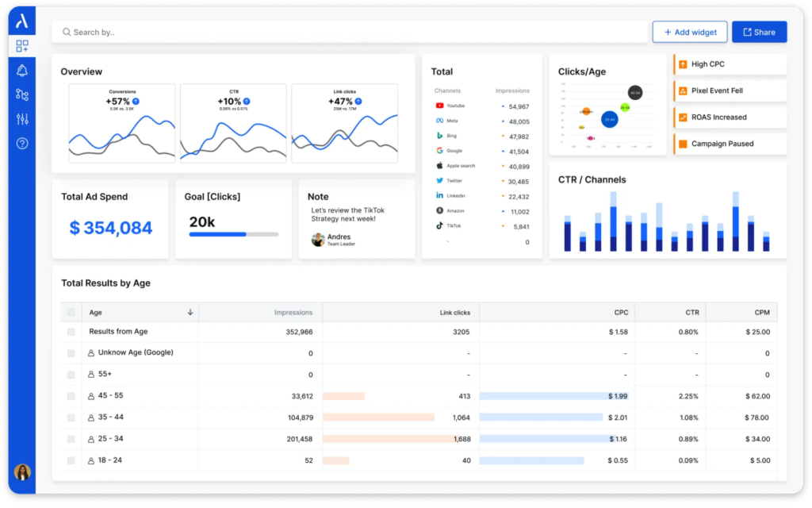Tick the select-all checkbox in table header

point(71,312)
